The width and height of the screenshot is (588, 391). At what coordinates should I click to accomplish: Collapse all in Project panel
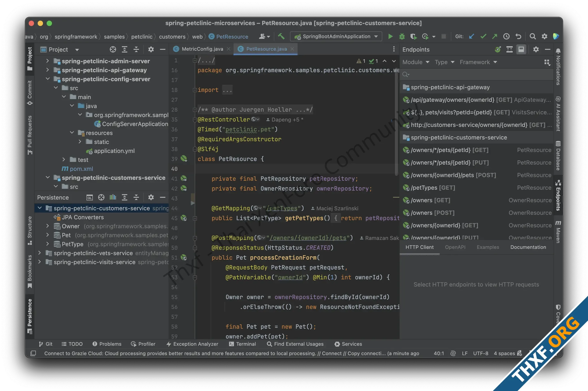136,49
